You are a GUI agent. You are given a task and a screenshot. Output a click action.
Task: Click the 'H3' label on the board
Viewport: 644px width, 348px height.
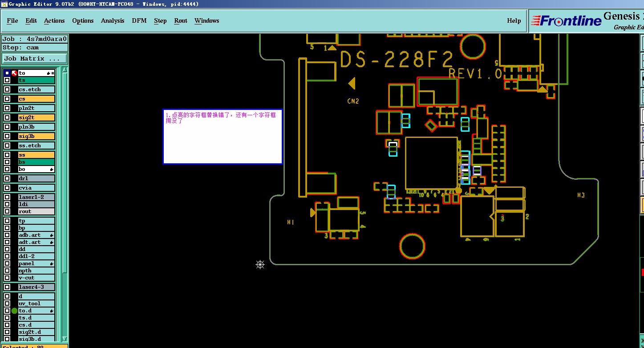click(581, 195)
